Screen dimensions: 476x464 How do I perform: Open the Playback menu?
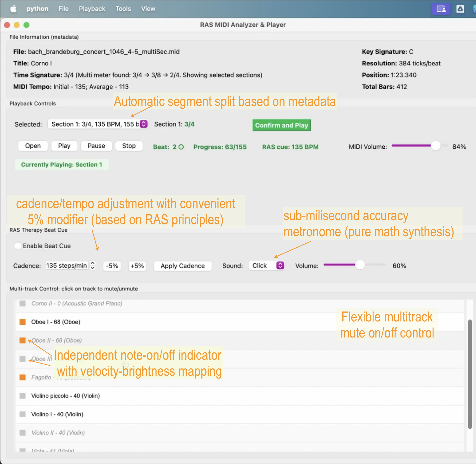(92, 9)
